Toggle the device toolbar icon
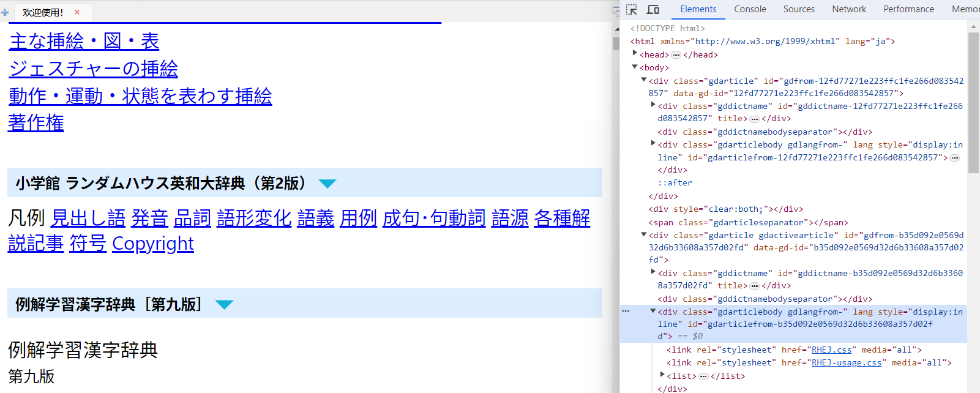Screen dimensions: 980x393 point(653,9)
